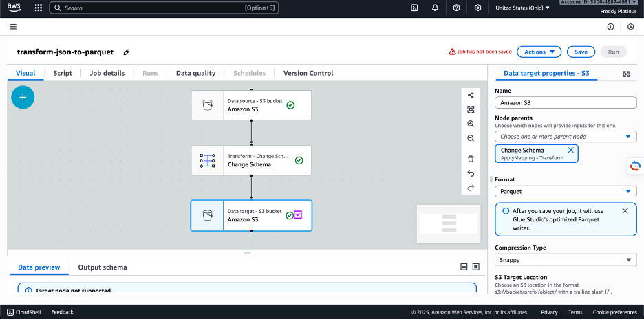644x319 pixels.
Task: Maximize the preview panel with the full-pane icon
Action: [476, 267]
